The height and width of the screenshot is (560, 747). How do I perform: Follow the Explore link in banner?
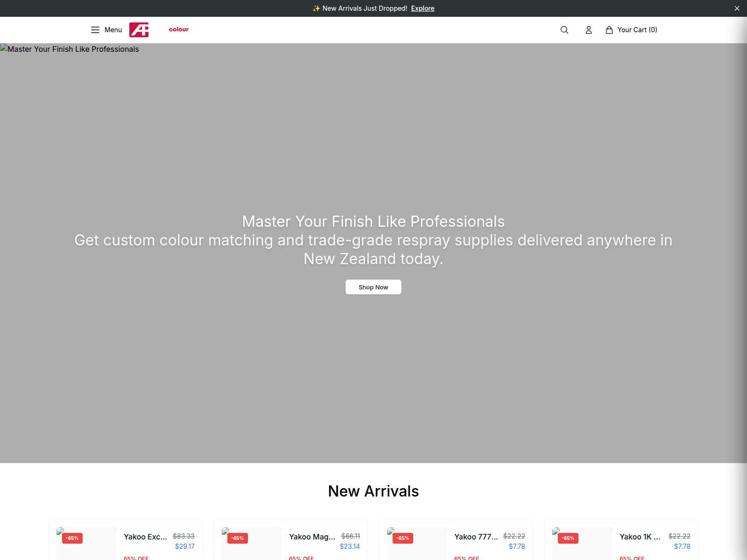pyautogui.click(x=423, y=8)
